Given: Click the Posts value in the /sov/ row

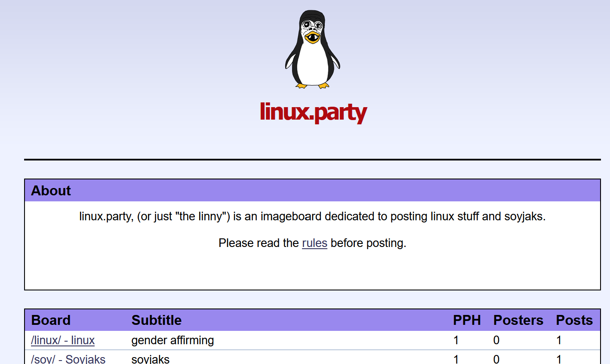Looking at the screenshot, I should [x=559, y=359].
